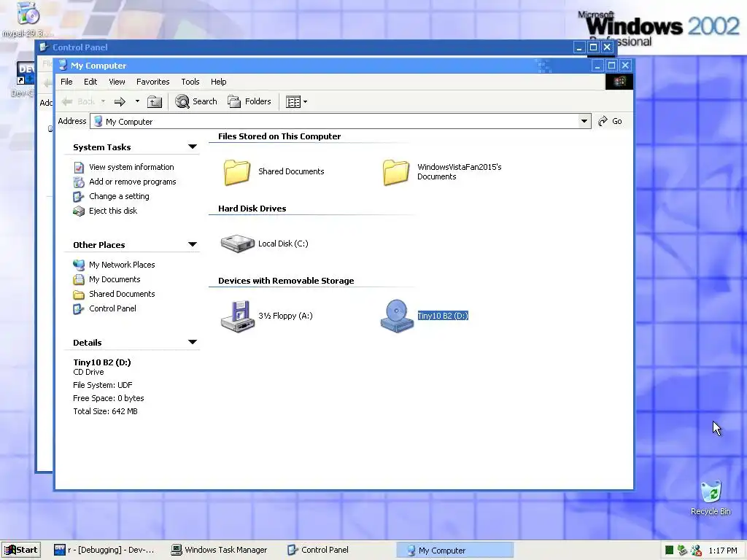Click the Back arrow in the toolbar
Image resolution: width=747 pixels, height=560 pixels.
point(79,101)
